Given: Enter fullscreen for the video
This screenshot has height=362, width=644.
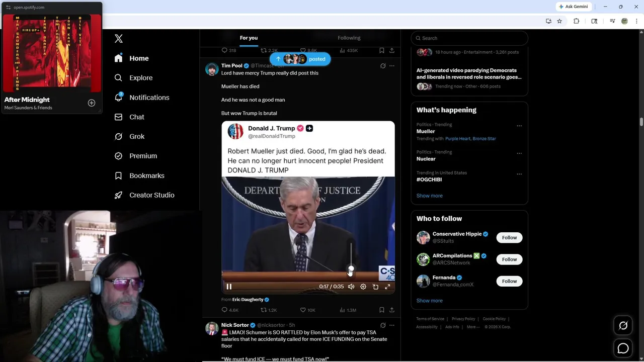Looking at the screenshot, I should (387, 287).
